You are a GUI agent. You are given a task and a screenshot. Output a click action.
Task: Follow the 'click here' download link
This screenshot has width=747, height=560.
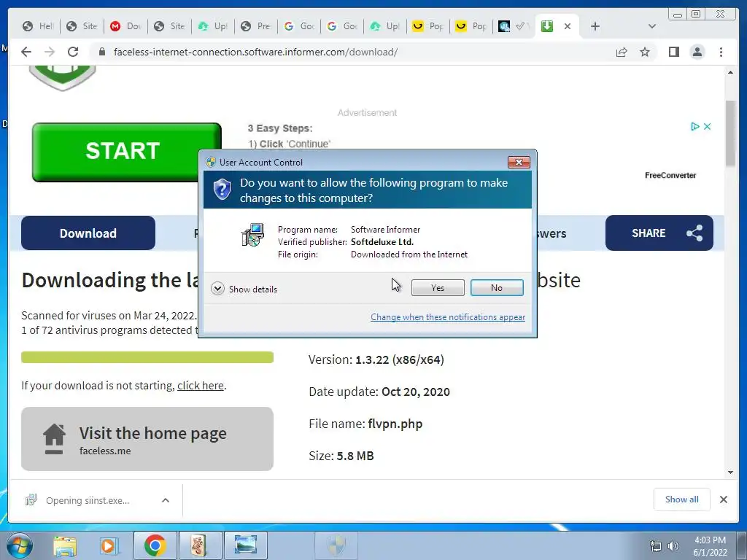[x=200, y=385]
